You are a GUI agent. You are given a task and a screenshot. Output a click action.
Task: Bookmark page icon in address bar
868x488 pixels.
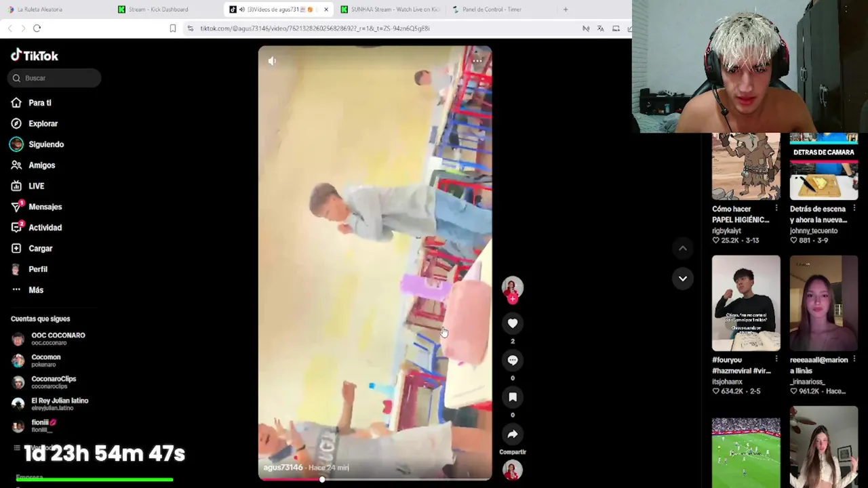click(x=173, y=28)
